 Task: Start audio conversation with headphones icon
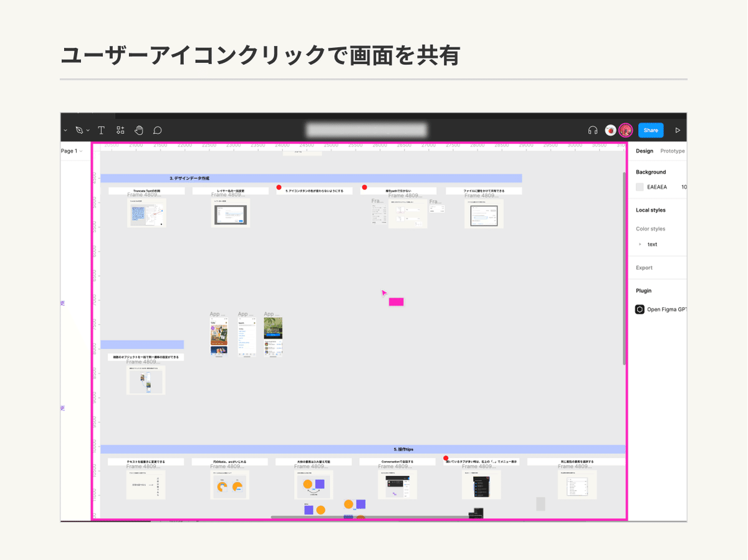[593, 130]
